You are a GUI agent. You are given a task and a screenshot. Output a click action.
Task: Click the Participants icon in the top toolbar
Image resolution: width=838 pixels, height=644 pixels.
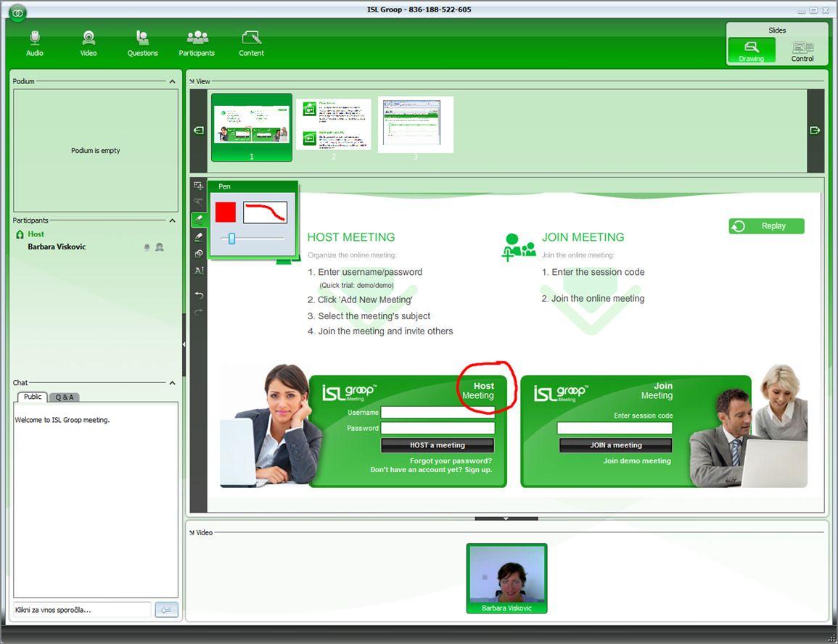pyautogui.click(x=197, y=44)
